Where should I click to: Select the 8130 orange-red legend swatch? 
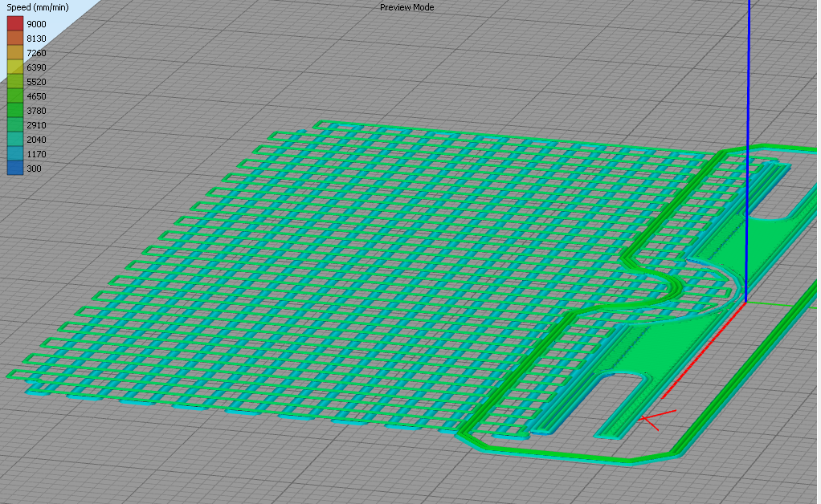click(x=15, y=39)
